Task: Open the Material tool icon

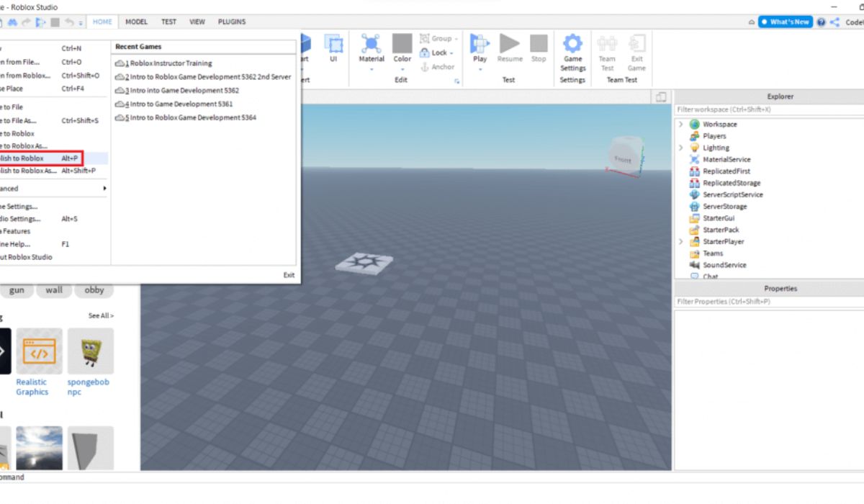Action: (x=372, y=43)
